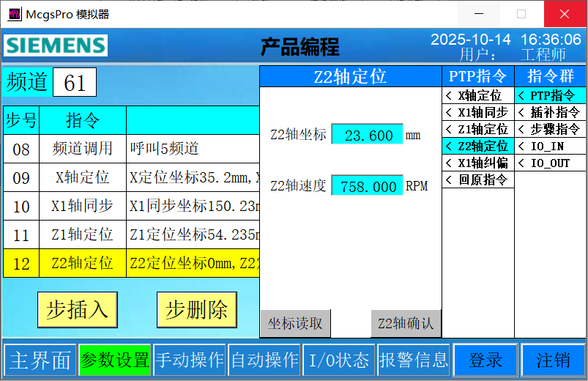
Task: Expand the 插补指令 group
Action: [x=550, y=112]
